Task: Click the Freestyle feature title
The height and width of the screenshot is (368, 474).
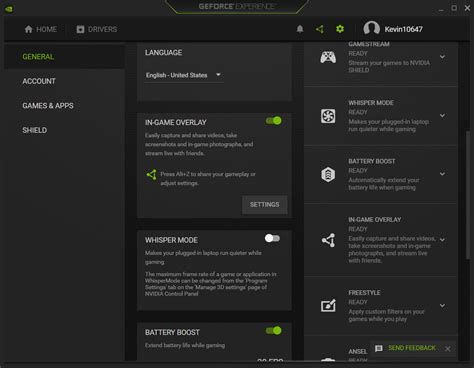Action: click(x=364, y=293)
